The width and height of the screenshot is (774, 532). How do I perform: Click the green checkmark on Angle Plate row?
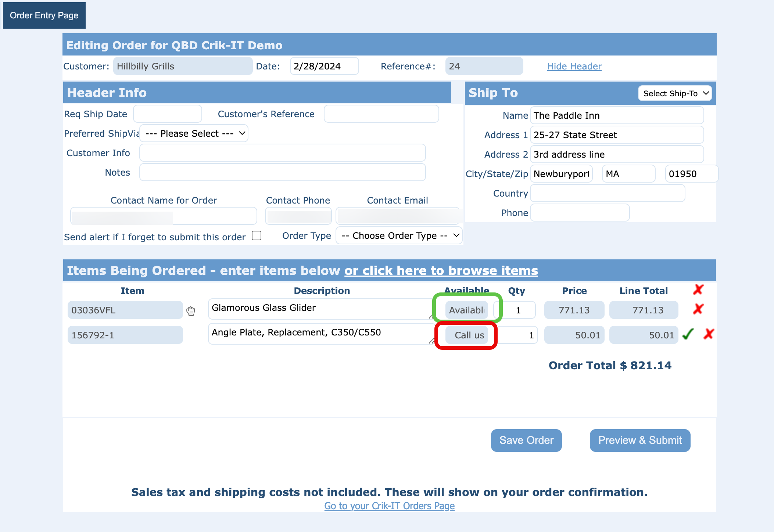click(x=688, y=334)
